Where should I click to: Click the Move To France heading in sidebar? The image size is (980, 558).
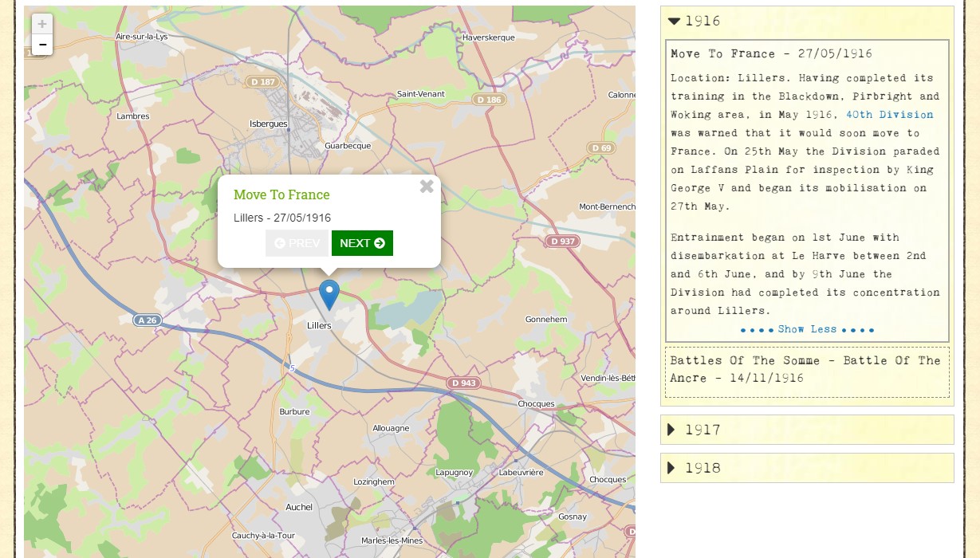pos(771,54)
